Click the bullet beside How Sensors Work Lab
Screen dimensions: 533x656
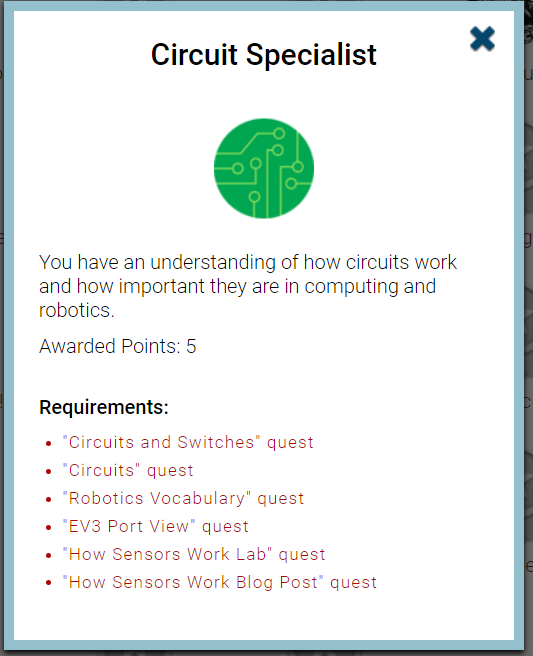[x=49, y=556]
